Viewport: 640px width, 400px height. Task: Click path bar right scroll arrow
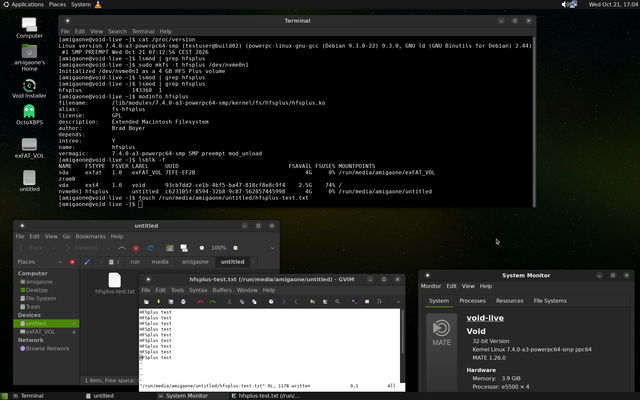[x=254, y=262]
